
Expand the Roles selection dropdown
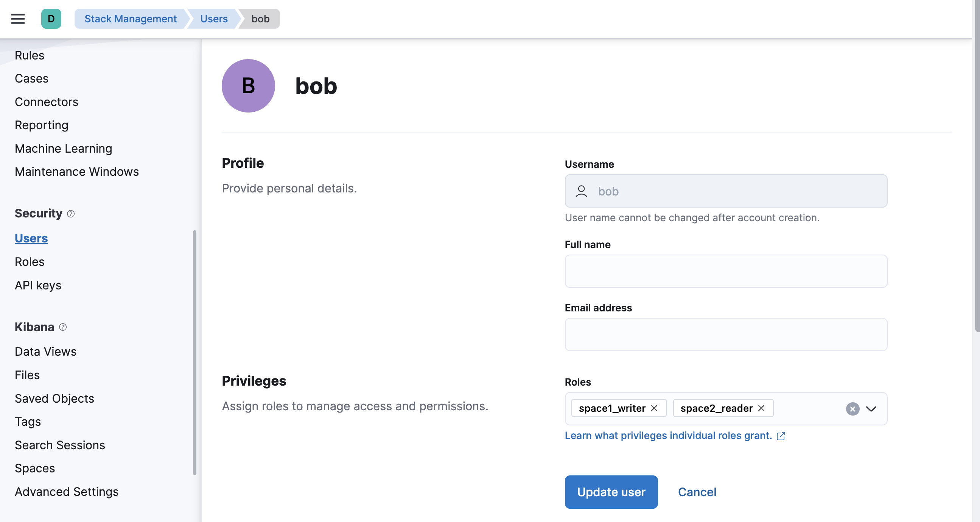pos(871,409)
